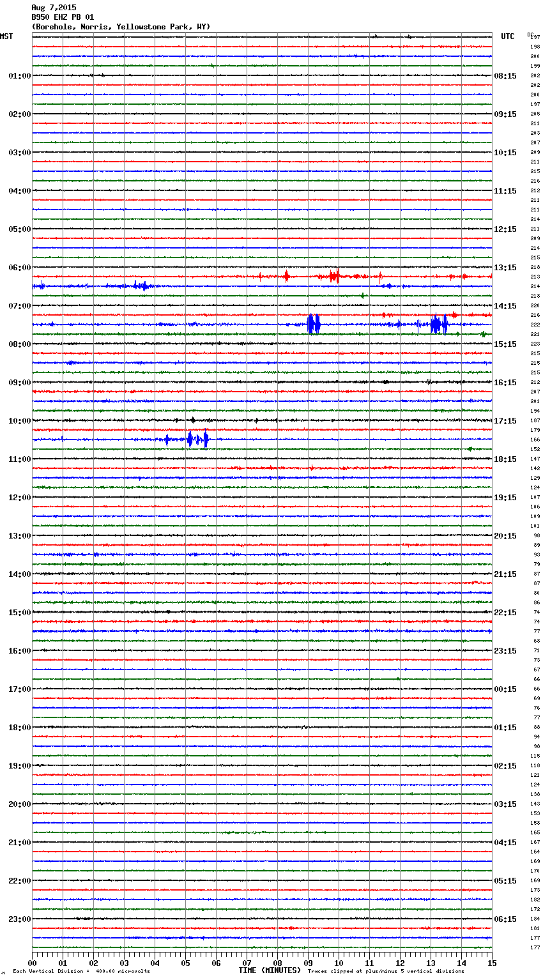
Task: Select the 21:00 MST row label
Action: coord(20,843)
